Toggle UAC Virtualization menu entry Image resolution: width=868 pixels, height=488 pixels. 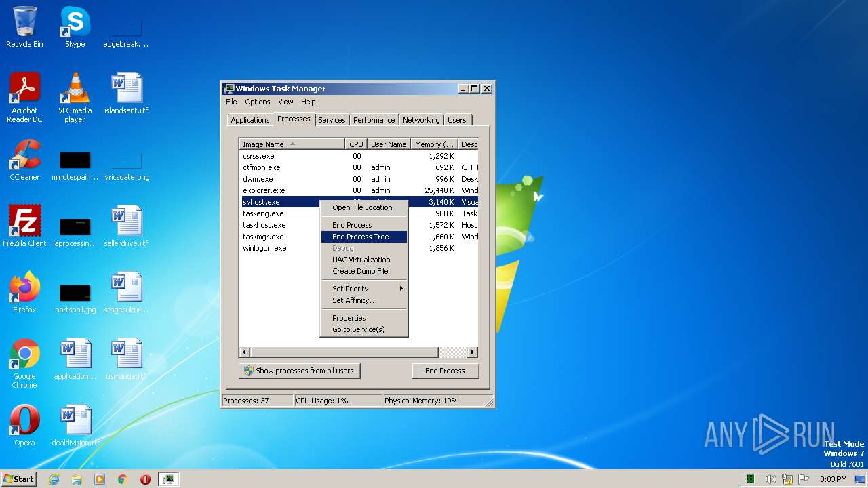coord(363,260)
